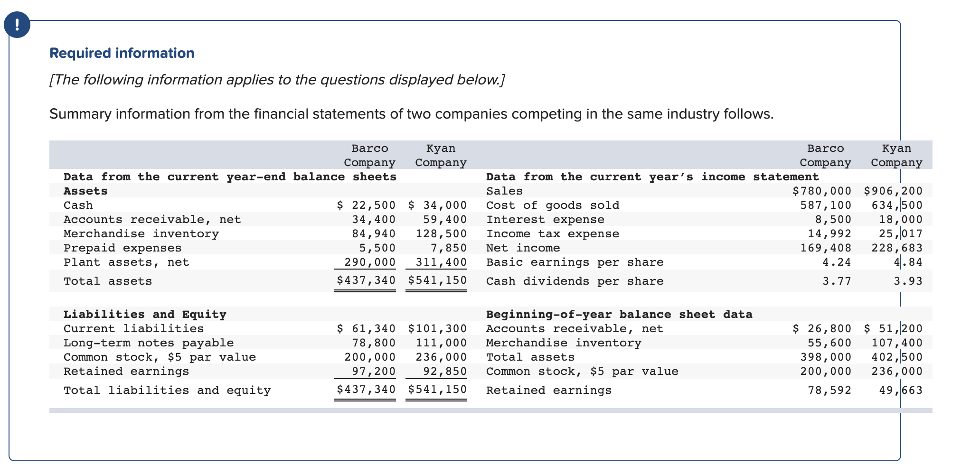Select Kyan Sales $906,200

pos(893,191)
